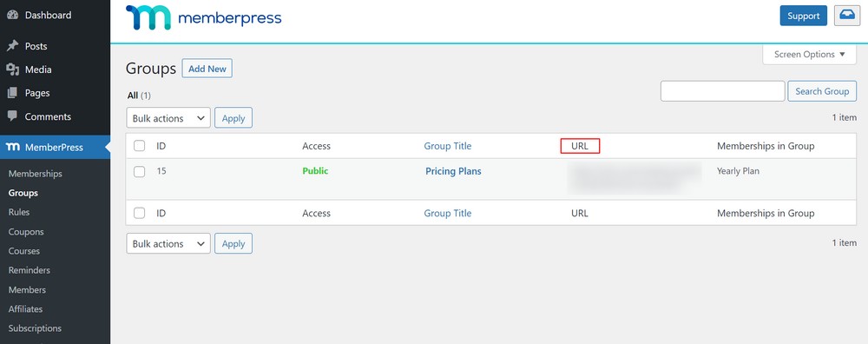Tick the checkbox for group ID 15
The image size is (868, 344).
pyautogui.click(x=140, y=171)
